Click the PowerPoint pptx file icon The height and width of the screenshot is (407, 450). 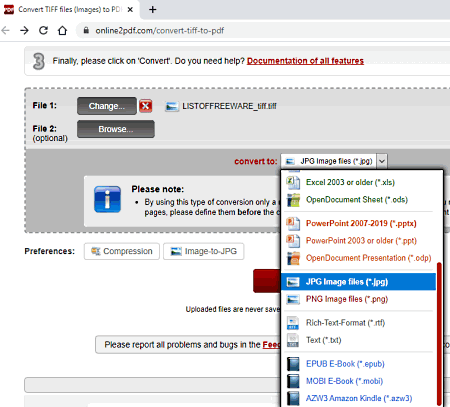coord(293,223)
